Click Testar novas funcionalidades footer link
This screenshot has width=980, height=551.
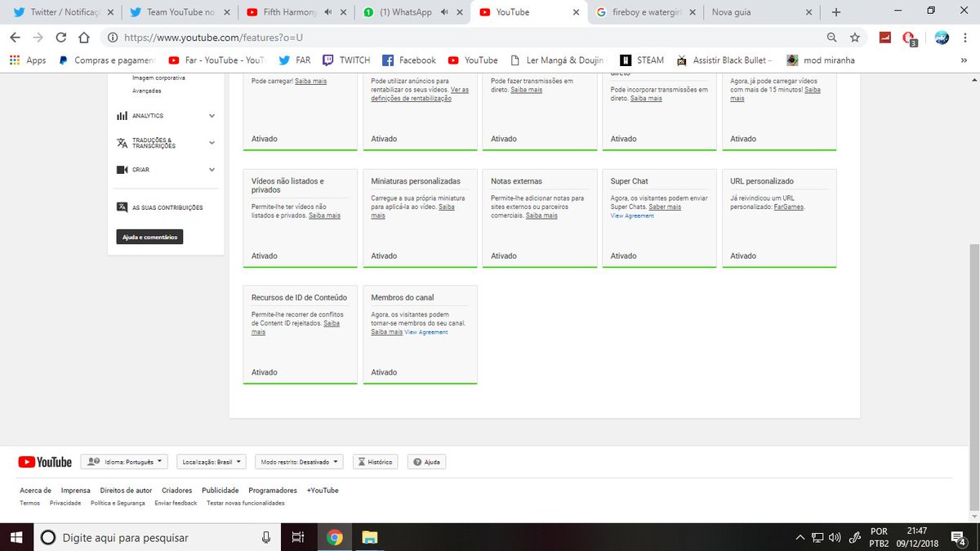(246, 504)
